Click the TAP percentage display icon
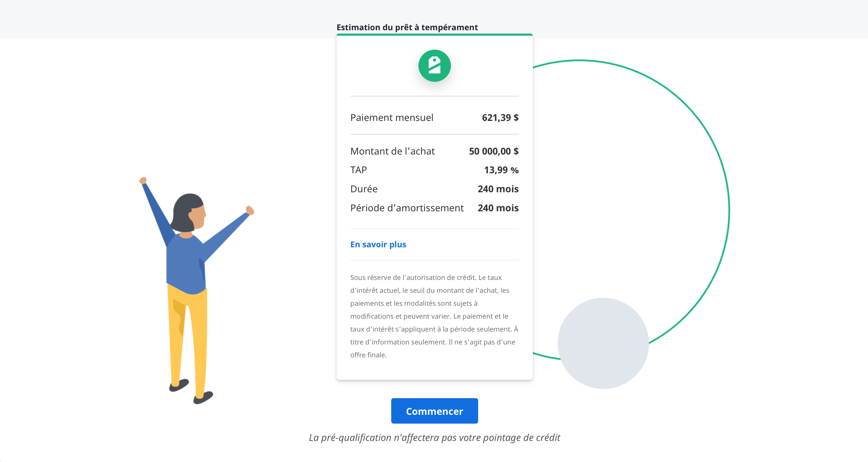 coord(500,170)
